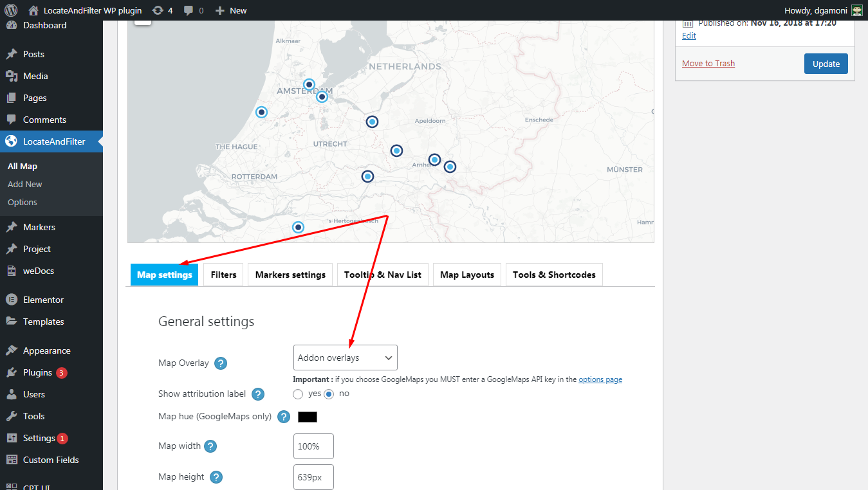Expand the Settings sidebar menu
Viewport: 868px width, 490px height.
coord(39,438)
